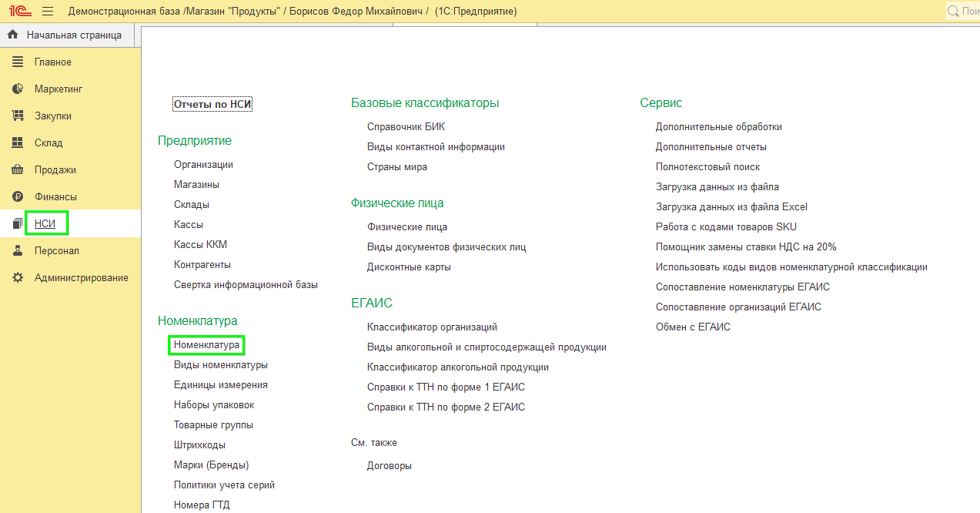The image size is (980, 513).
Task: Open the Организации list
Action: point(203,164)
